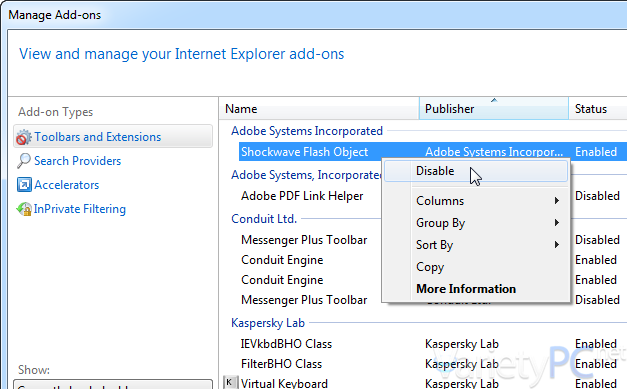Click the Search Providers magnifier icon
This screenshot has width=627, height=389.
[24, 161]
